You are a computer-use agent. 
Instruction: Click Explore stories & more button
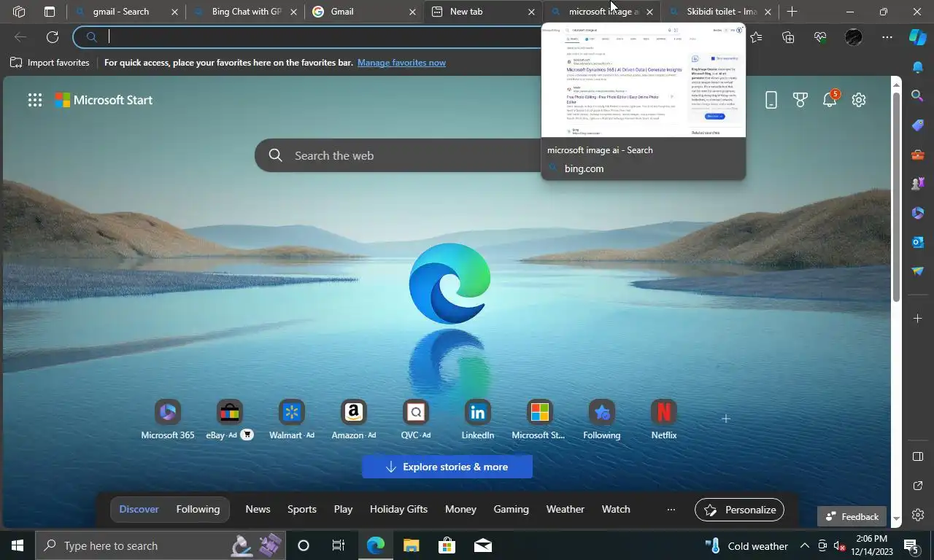pos(447,467)
